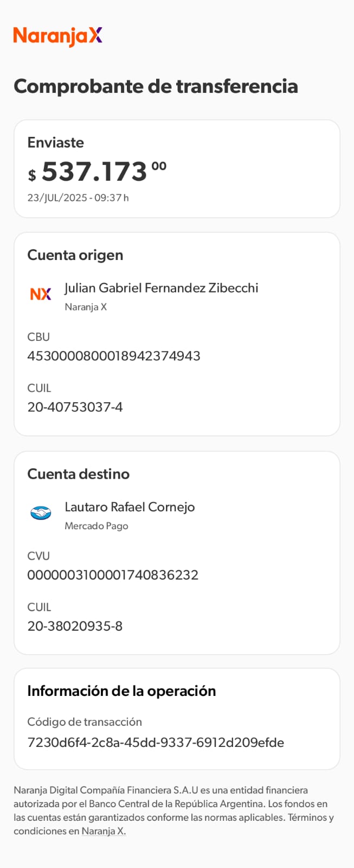Tap the NX icon in Cuenta origen

coord(41,294)
